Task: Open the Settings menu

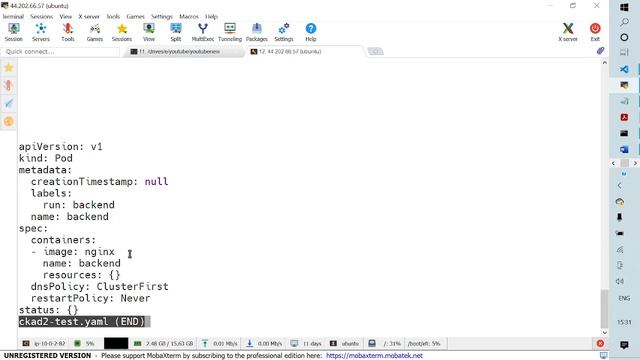Action: click(x=162, y=16)
